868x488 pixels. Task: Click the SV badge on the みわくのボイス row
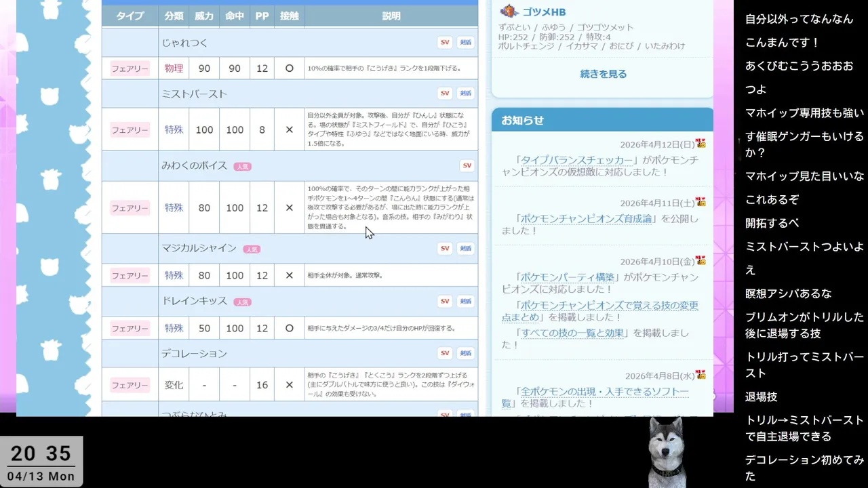pos(467,165)
